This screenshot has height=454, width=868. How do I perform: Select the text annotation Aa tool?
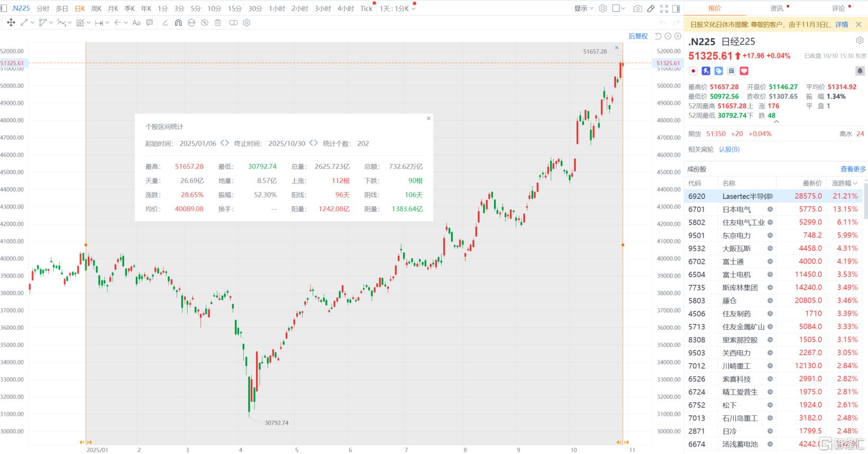coord(136,23)
